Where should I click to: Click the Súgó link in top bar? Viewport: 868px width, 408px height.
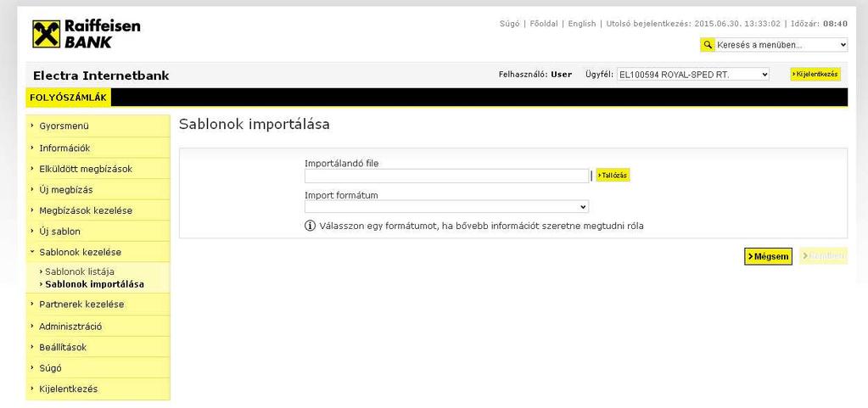509,24
